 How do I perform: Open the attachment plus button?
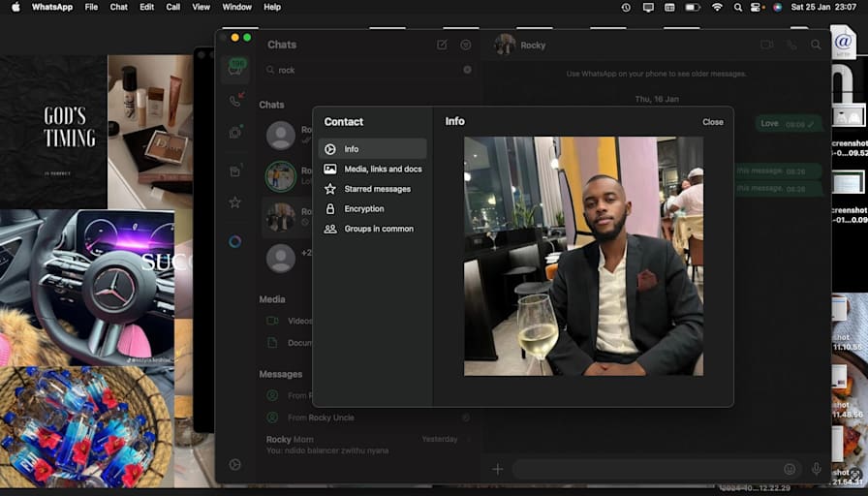coord(498,470)
